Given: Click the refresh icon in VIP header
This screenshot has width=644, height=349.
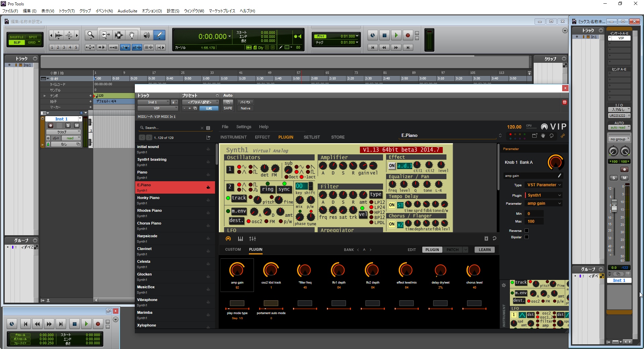Looking at the screenshot, I should coord(551,136).
